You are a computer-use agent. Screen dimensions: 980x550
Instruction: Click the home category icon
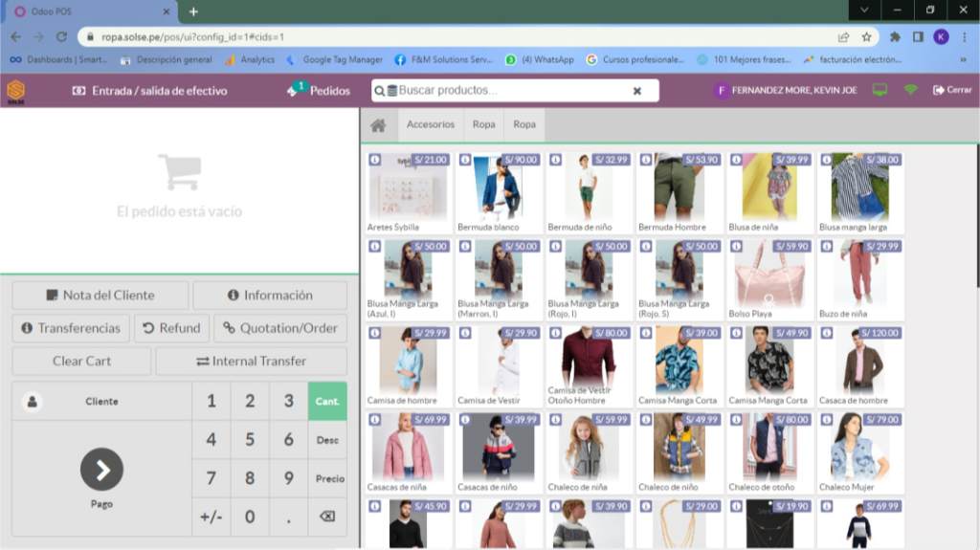(x=378, y=125)
